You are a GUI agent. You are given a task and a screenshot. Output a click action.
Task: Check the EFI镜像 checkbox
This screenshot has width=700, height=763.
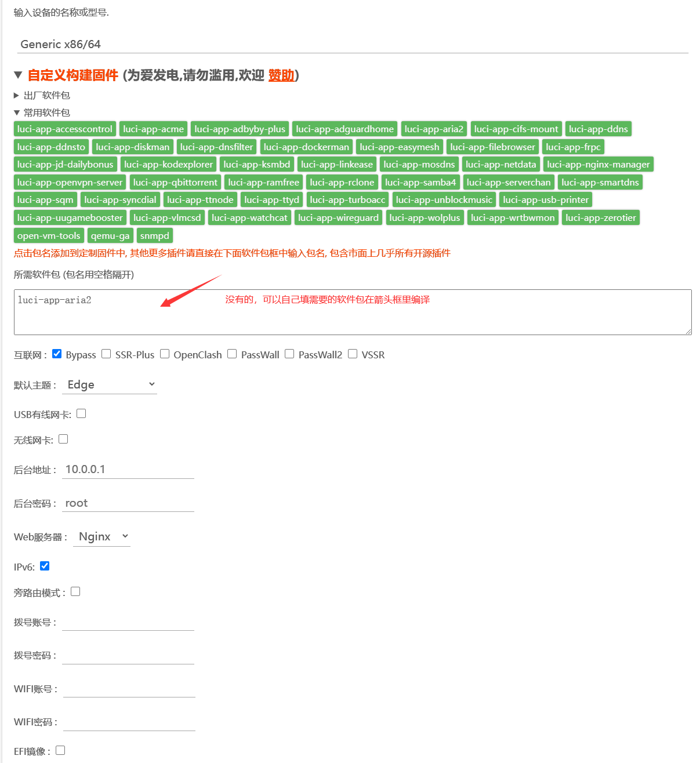coord(60,750)
